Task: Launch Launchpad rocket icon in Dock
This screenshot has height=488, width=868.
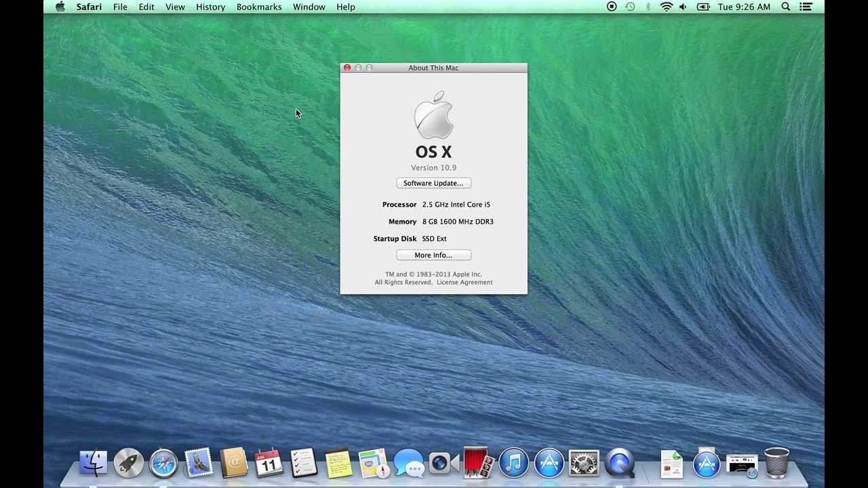Action: click(x=128, y=464)
